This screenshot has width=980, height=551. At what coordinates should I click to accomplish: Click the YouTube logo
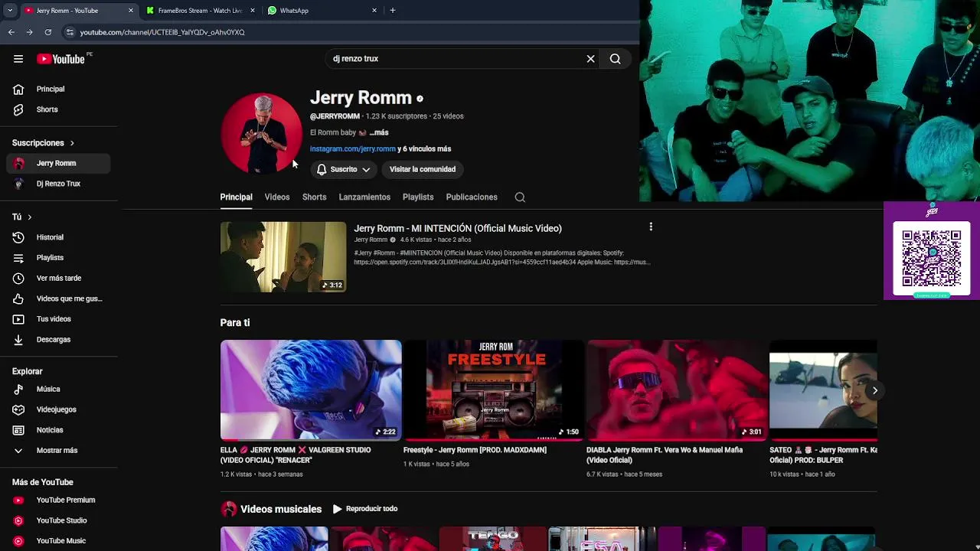[60, 59]
